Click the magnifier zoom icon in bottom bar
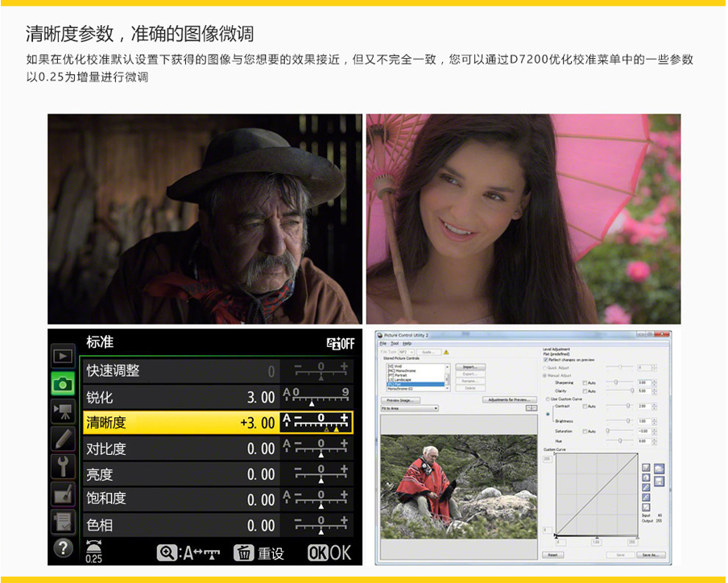This screenshot has width=728, height=583. pyautogui.click(x=166, y=553)
